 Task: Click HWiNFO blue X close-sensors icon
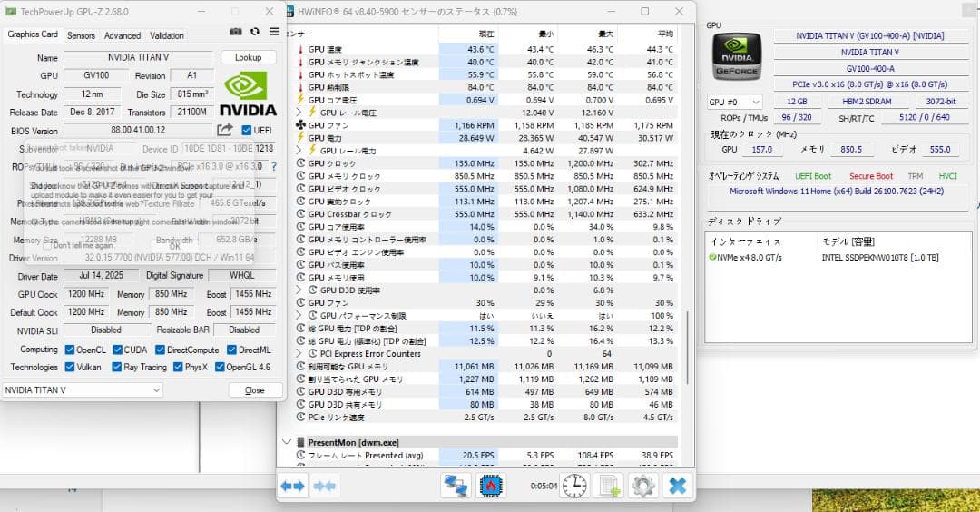678,486
